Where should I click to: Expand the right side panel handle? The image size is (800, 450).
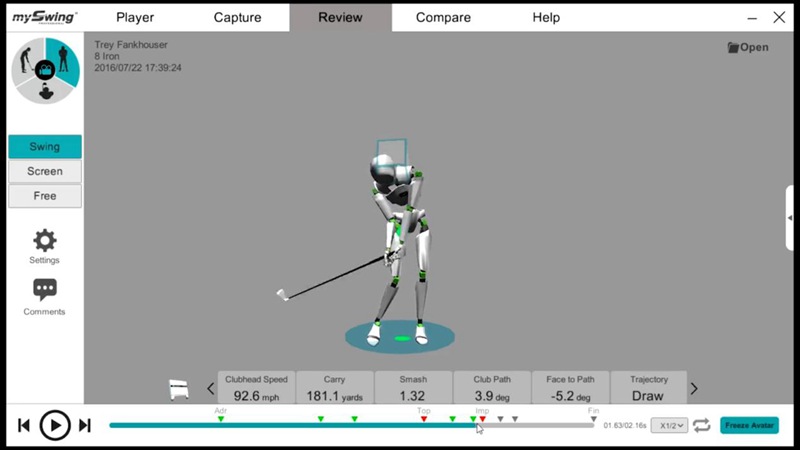coord(791,216)
